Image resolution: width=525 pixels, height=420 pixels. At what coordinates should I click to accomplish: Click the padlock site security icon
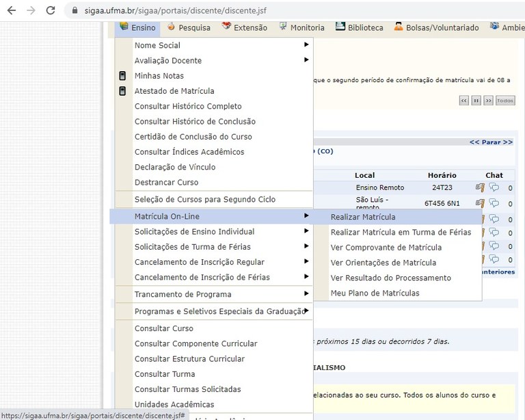pos(75,11)
